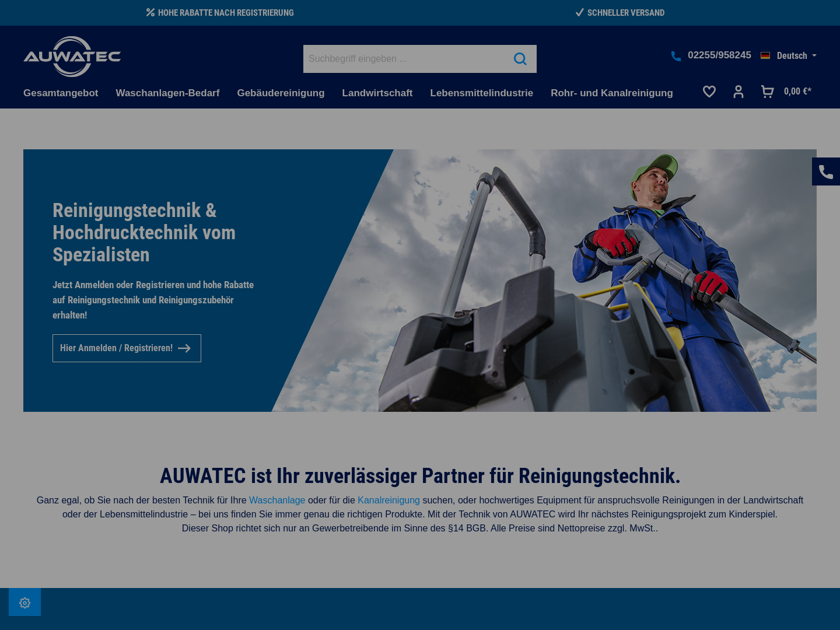
Task: Click the cart total 0,00 €*
Action: [797, 92]
